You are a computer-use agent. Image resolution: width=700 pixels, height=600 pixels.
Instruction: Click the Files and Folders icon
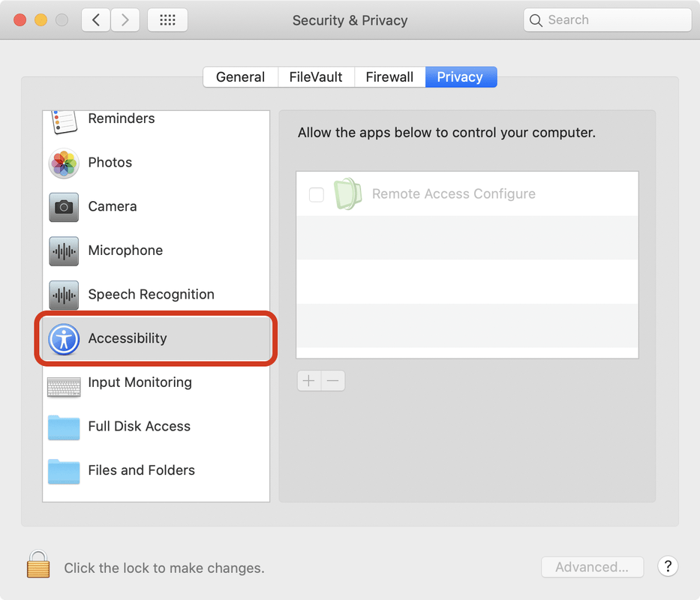64,472
